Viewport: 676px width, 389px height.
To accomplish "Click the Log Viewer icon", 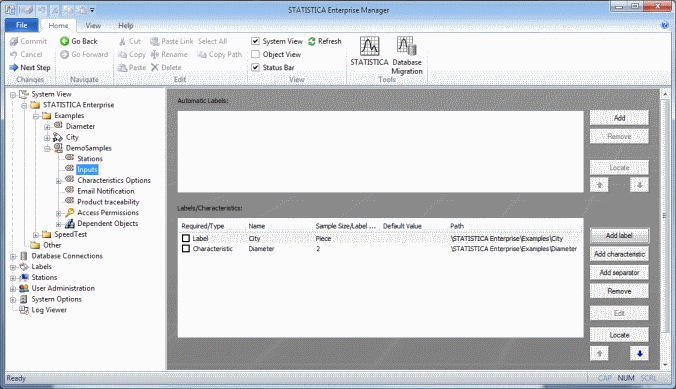I will pos(24,310).
